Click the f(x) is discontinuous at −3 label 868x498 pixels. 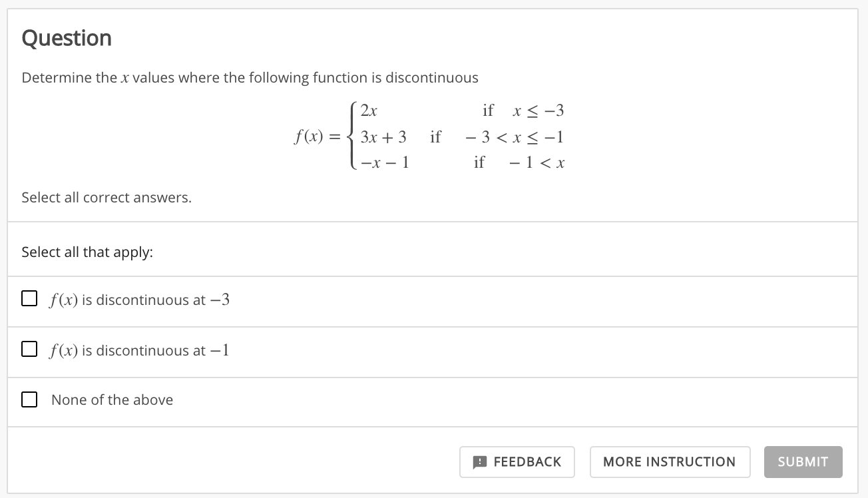(140, 300)
